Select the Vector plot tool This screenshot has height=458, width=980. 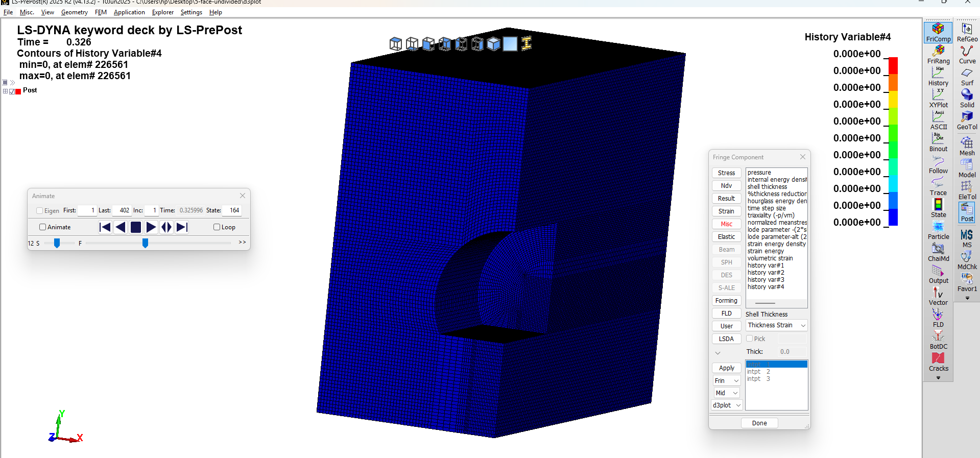[938, 296]
